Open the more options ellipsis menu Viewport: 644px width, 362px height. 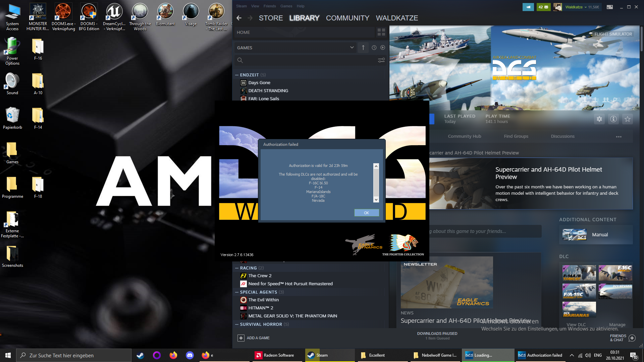(619, 137)
